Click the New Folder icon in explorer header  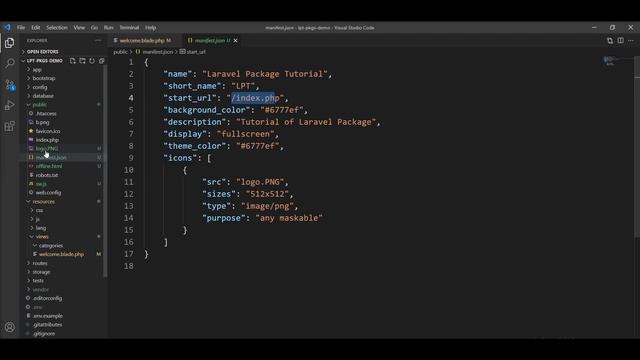82,61
